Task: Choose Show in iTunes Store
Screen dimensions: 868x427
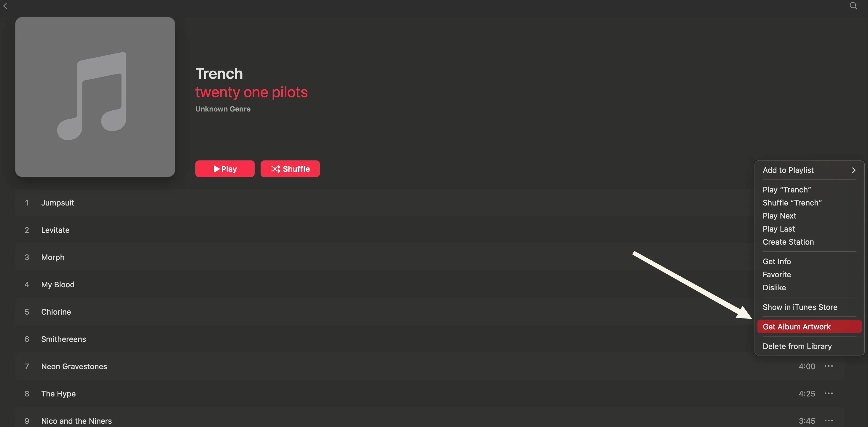Action: pos(800,307)
